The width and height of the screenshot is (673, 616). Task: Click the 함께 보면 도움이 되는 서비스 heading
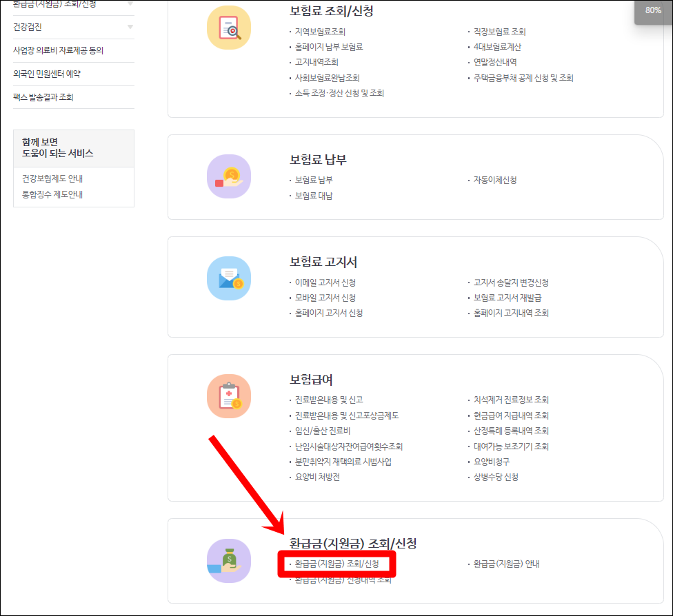coord(57,147)
